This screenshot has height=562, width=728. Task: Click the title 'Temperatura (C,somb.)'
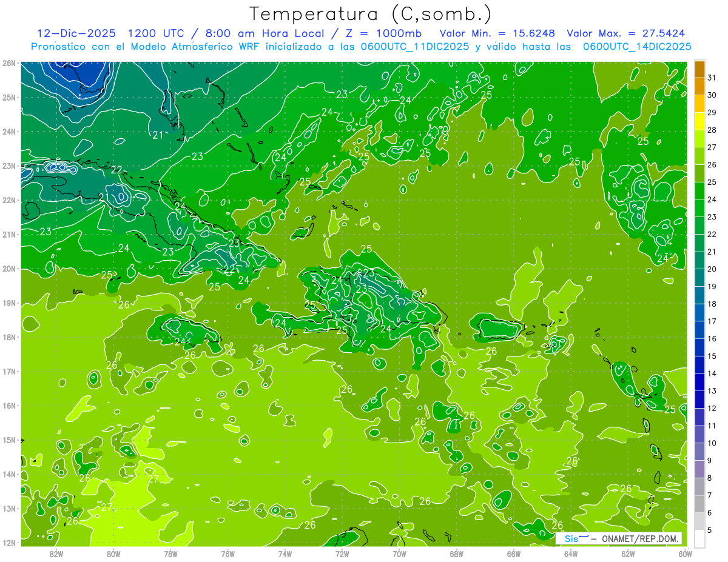coord(371,15)
